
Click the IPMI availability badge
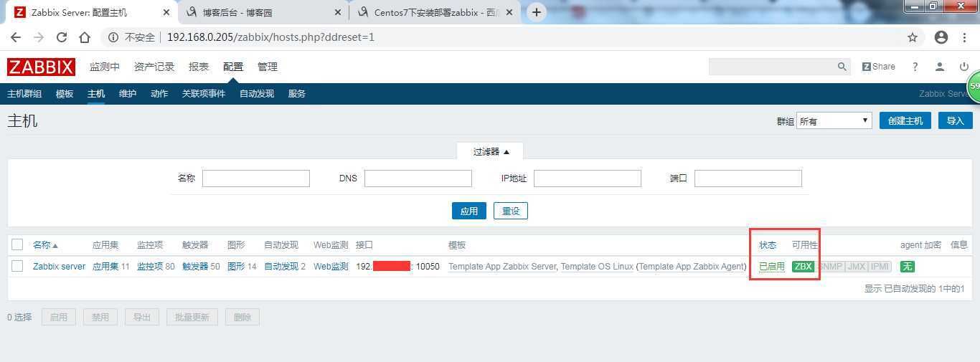coord(880,267)
